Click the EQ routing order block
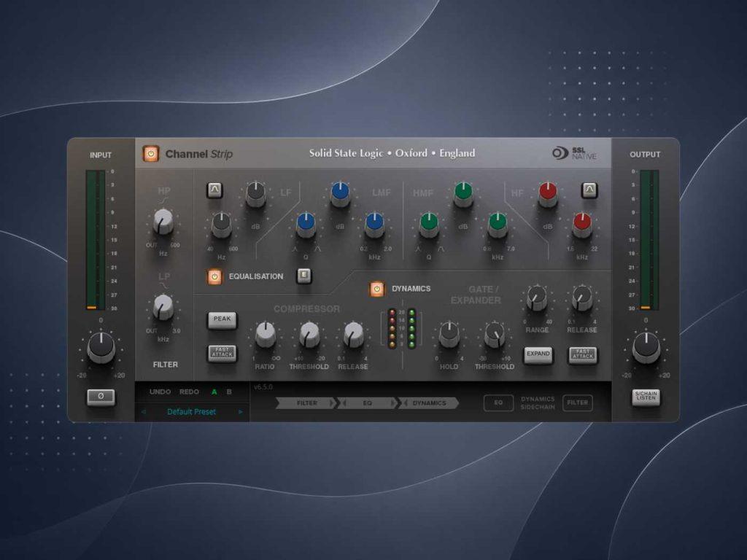 coord(368,403)
